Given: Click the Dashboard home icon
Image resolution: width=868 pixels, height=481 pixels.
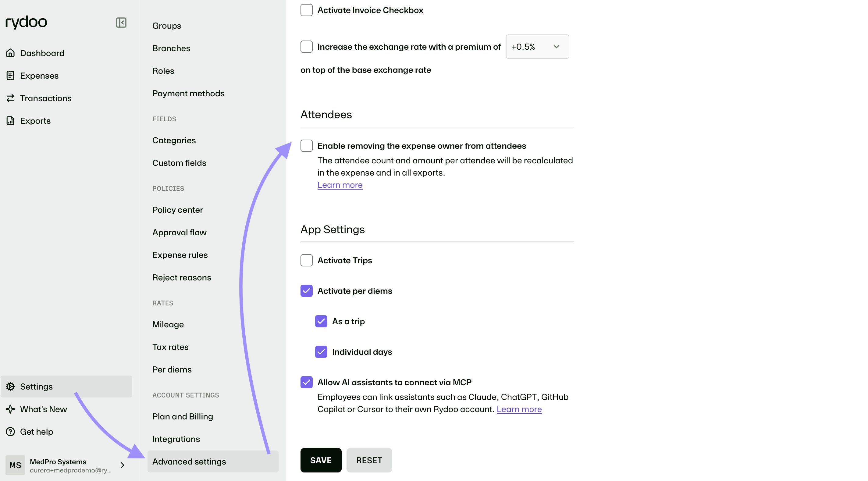Looking at the screenshot, I should [x=10, y=53].
